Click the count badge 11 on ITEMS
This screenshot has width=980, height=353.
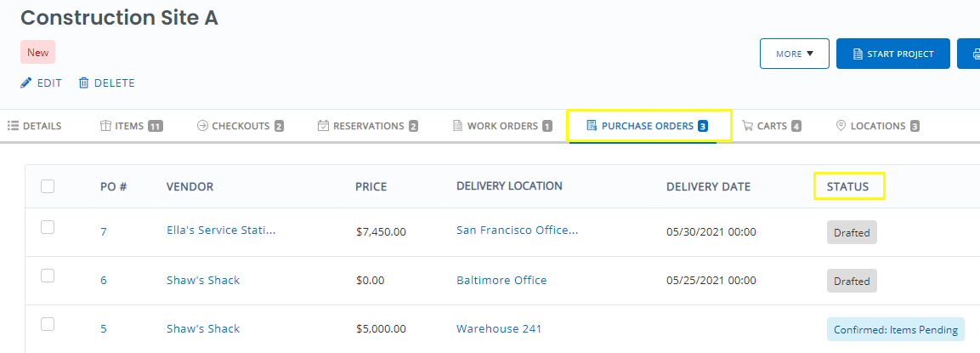tap(156, 127)
